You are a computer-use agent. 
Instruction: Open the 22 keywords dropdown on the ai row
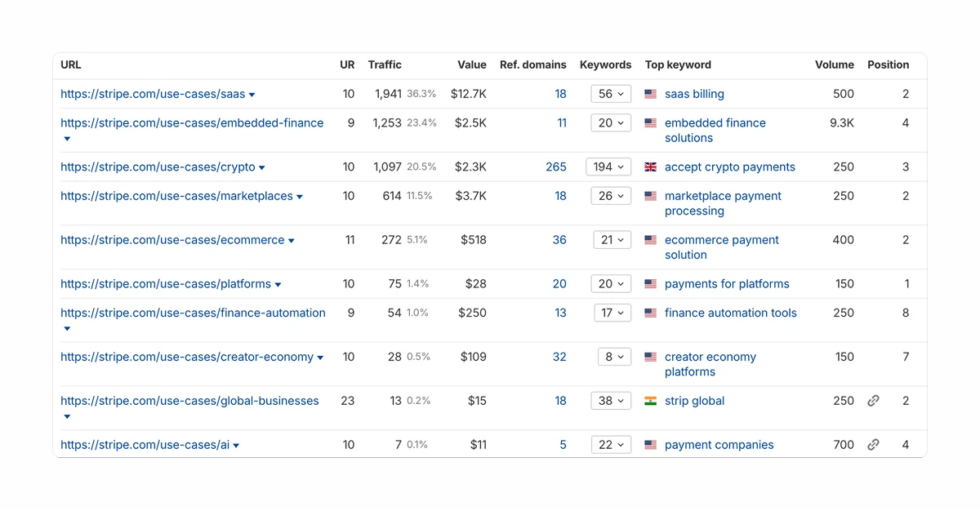[x=611, y=445]
